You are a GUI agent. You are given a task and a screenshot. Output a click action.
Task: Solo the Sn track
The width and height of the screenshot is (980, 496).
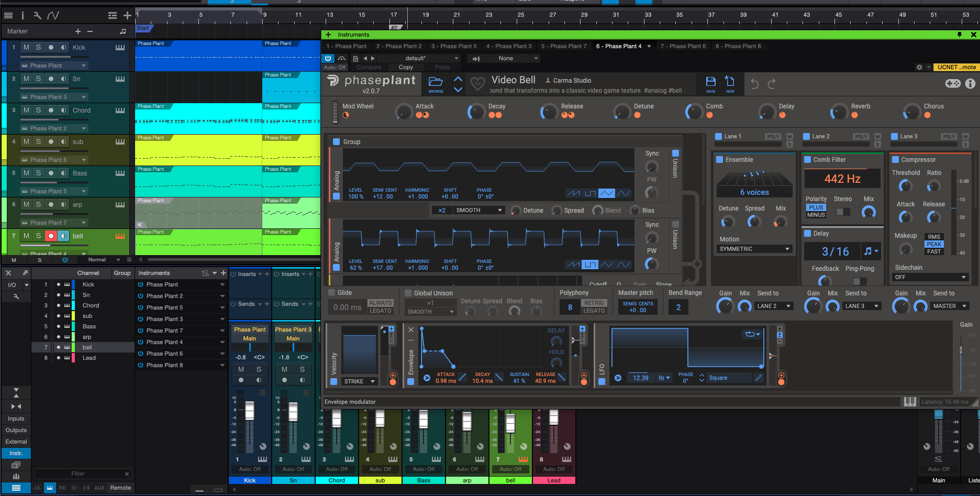(x=38, y=79)
